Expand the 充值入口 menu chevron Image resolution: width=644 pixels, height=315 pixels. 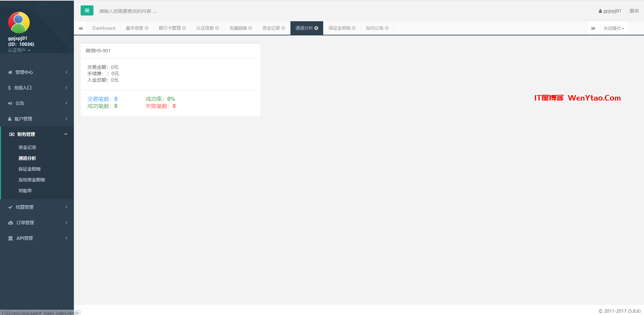point(66,88)
